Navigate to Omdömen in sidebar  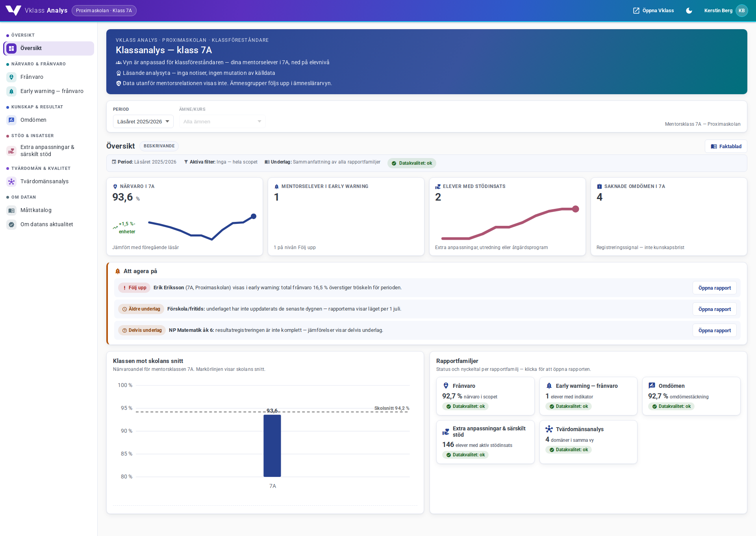(x=49, y=120)
